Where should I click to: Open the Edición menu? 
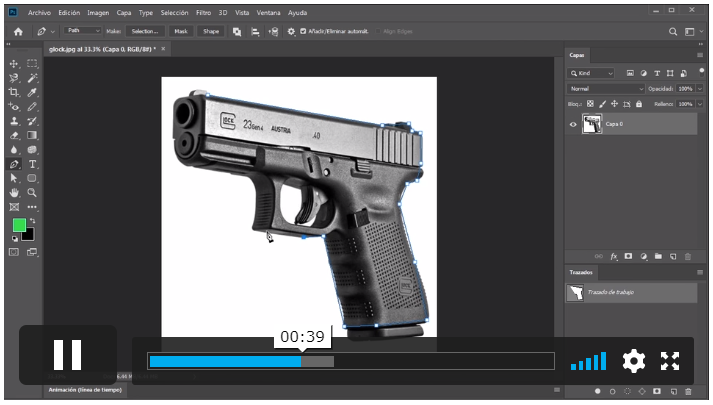click(69, 13)
